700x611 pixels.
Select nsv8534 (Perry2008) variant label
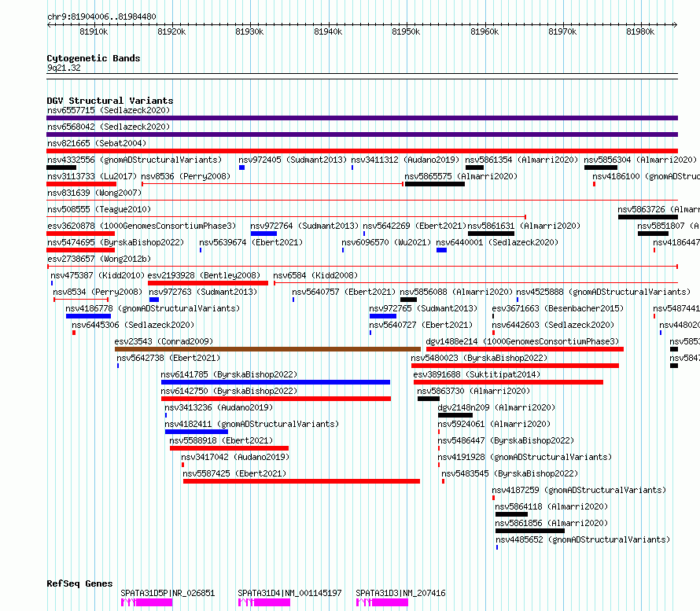tap(98, 292)
